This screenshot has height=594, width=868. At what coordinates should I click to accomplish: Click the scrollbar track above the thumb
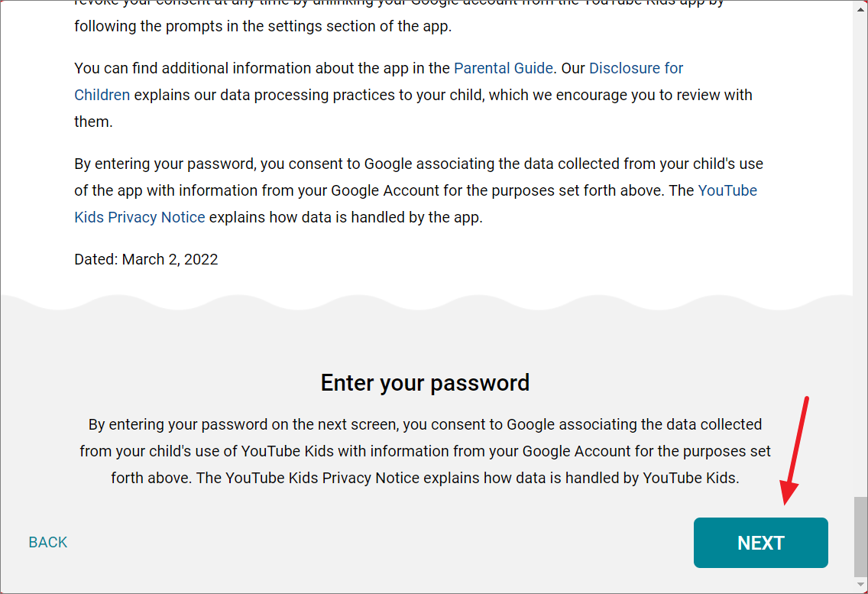pos(859,306)
